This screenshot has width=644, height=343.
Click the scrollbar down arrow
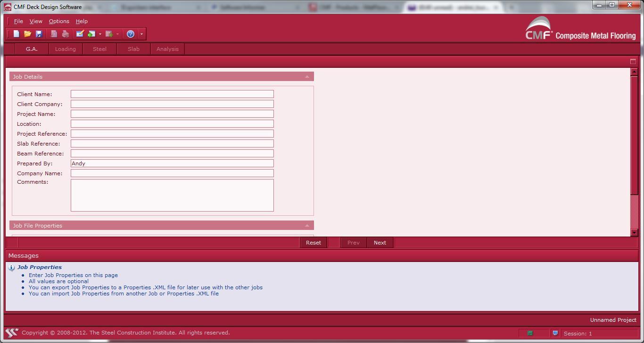coord(634,233)
